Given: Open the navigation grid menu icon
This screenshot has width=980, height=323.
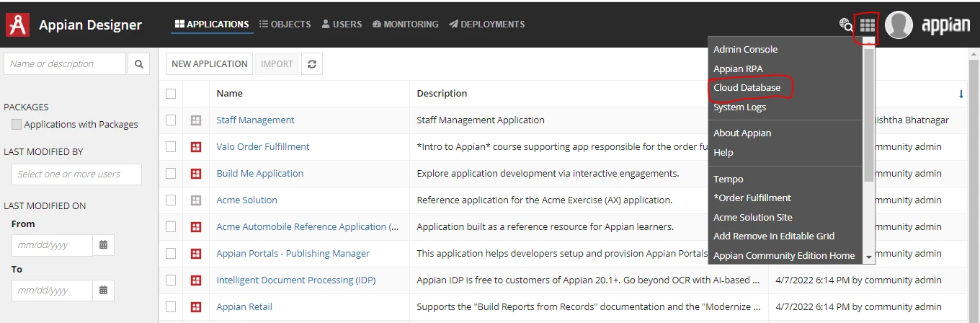Looking at the screenshot, I should [867, 25].
